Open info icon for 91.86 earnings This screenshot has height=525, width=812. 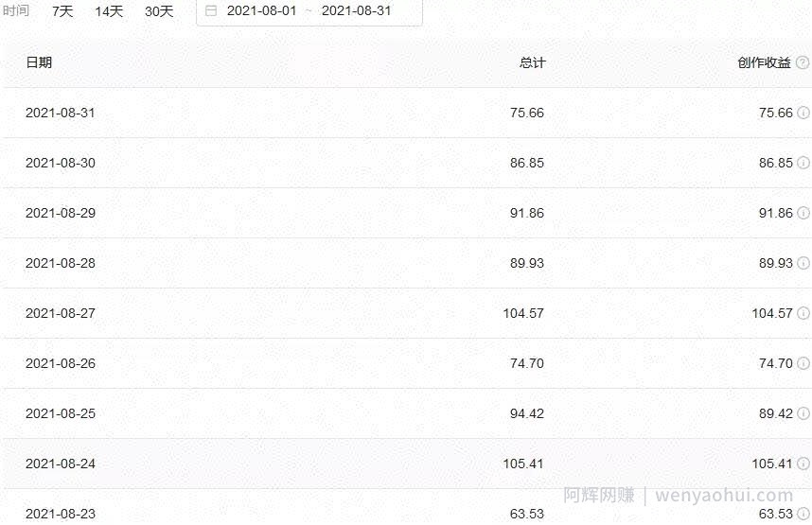tap(803, 213)
